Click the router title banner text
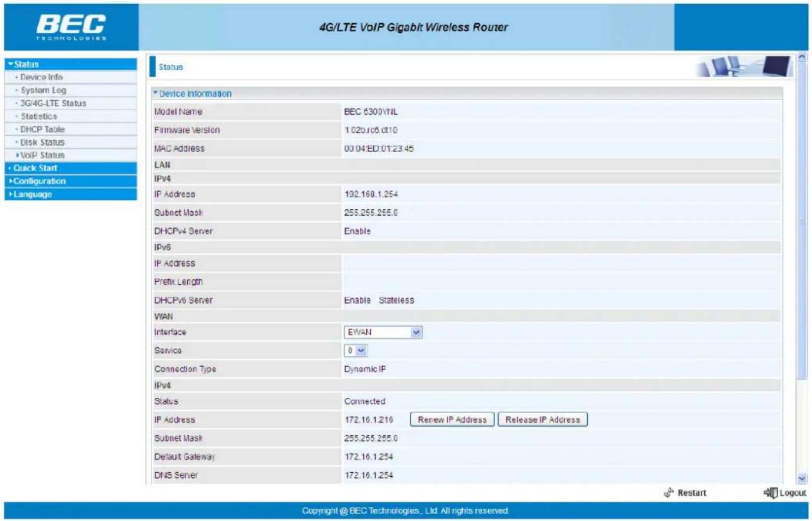This screenshot has width=812, height=521. tap(413, 27)
